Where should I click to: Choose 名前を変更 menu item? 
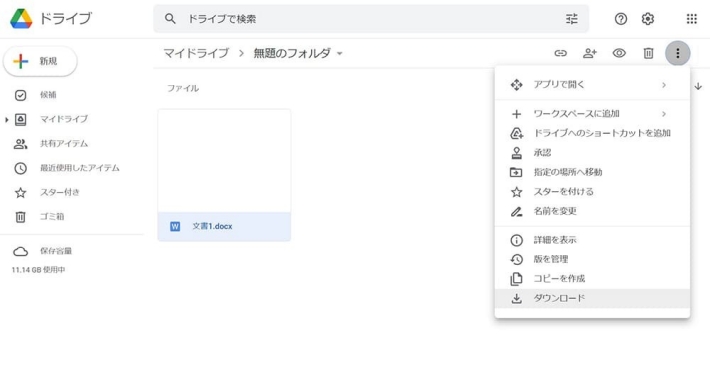coord(592,211)
